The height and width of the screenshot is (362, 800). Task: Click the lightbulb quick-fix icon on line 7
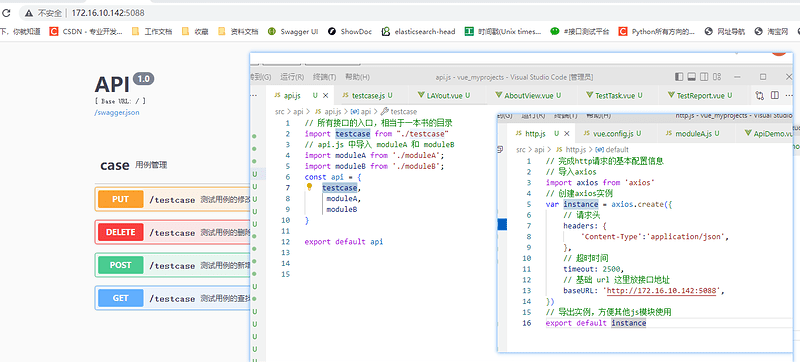click(309, 188)
